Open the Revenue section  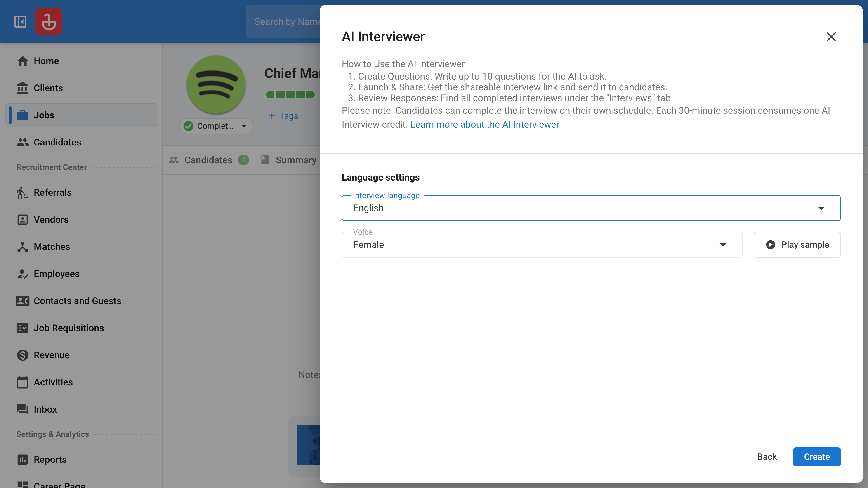pyautogui.click(x=52, y=355)
